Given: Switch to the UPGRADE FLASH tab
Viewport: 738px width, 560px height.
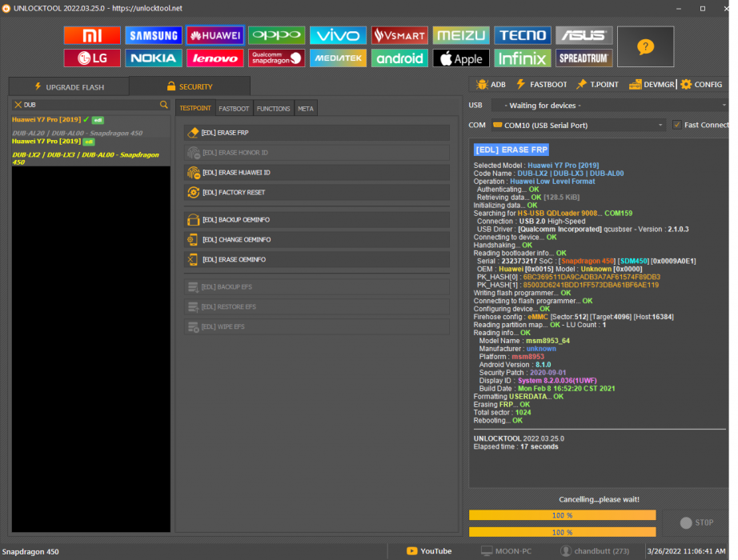Looking at the screenshot, I should click(69, 87).
